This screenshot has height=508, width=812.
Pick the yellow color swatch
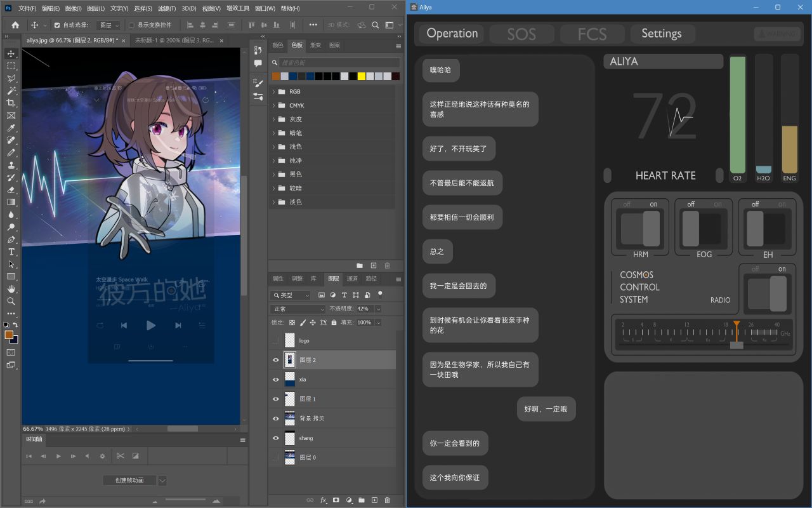click(361, 76)
